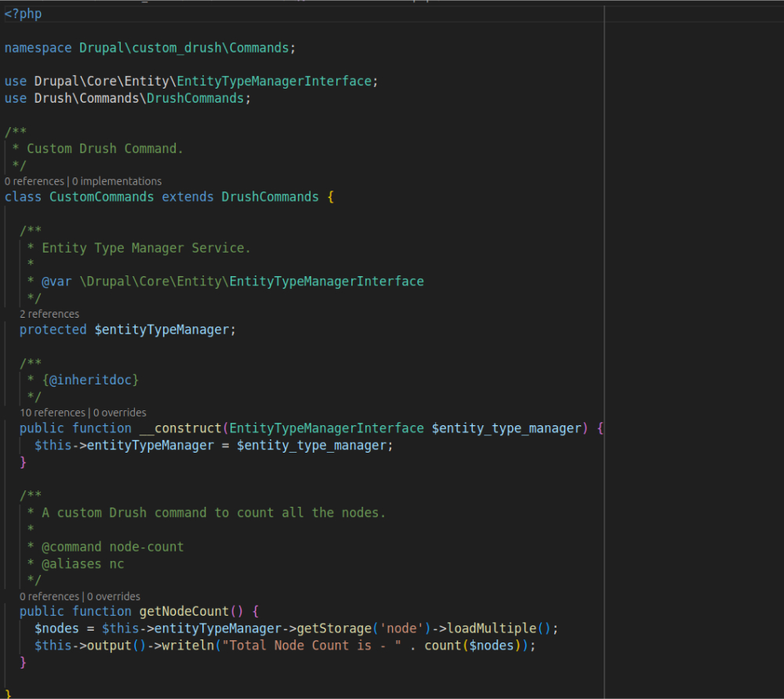This screenshot has width=784, height=699.
Task: Click 'EntityTypeManagerInterface' in the first use statement
Action: [x=274, y=81]
